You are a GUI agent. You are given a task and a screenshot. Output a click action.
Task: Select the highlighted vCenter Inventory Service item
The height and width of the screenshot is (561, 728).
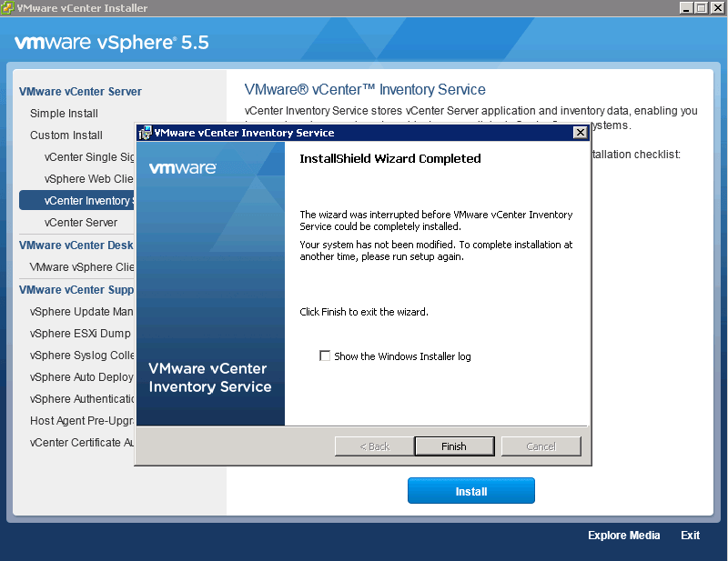pos(76,200)
